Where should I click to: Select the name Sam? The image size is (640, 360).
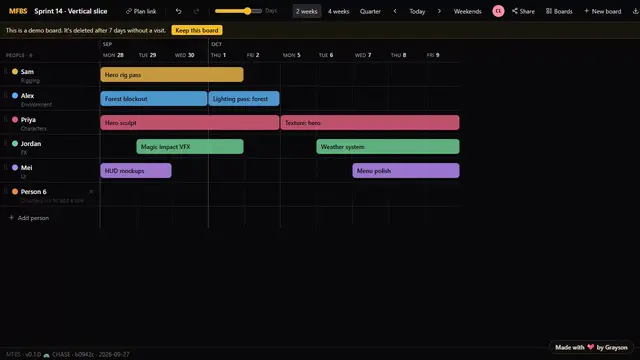pos(27,71)
